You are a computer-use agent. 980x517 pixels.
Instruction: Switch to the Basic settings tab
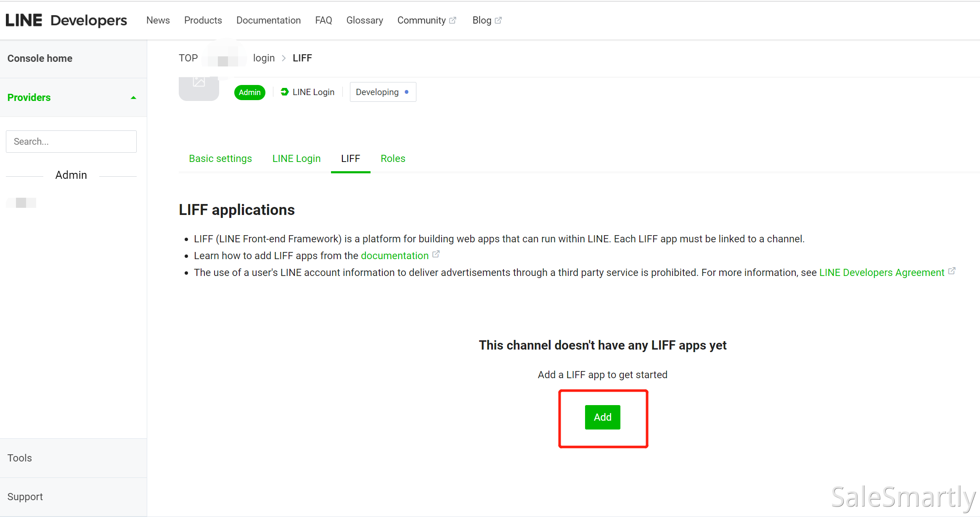[220, 159]
